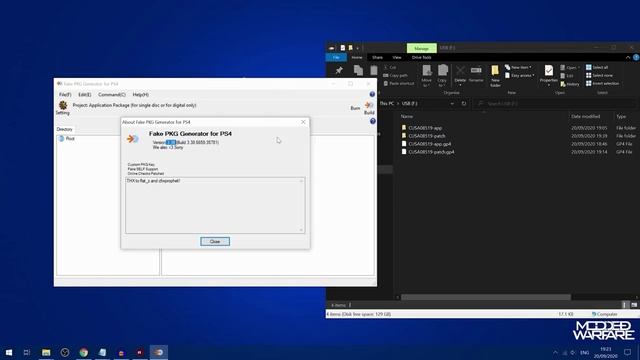Screen dimensions: 640x360
Task: Click This PC in the address breadcrumb
Action: (x=387, y=104)
